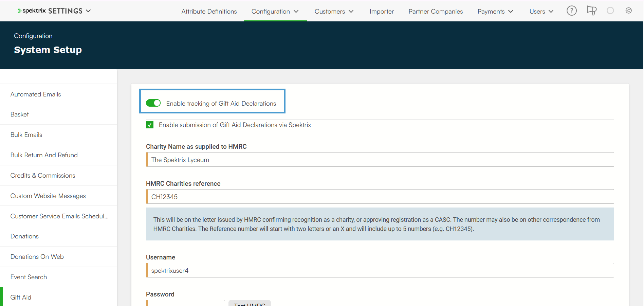
Task: Open Customer Service Emails Schedule settings
Action: (x=58, y=216)
